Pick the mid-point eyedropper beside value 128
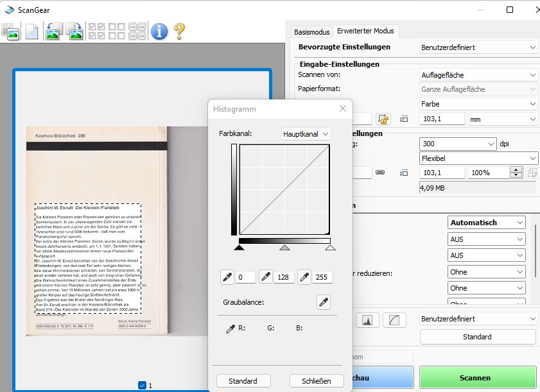 pyautogui.click(x=266, y=277)
